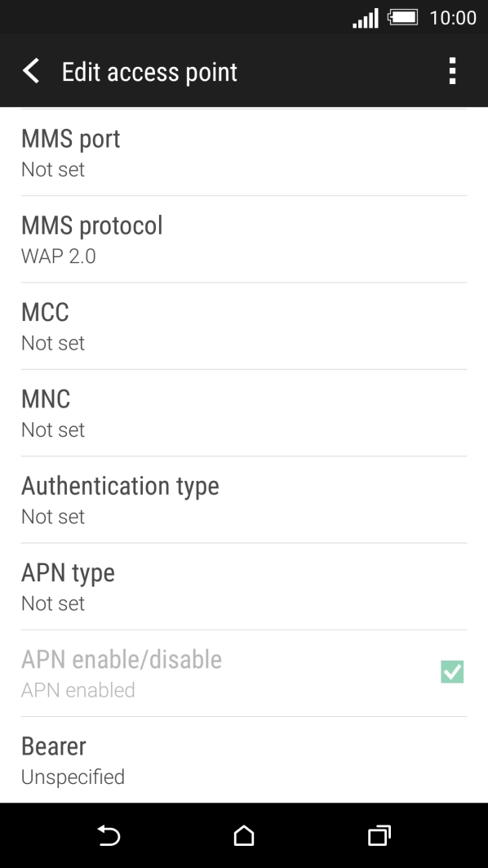Tap the back arrow in header

click(31, 71)
